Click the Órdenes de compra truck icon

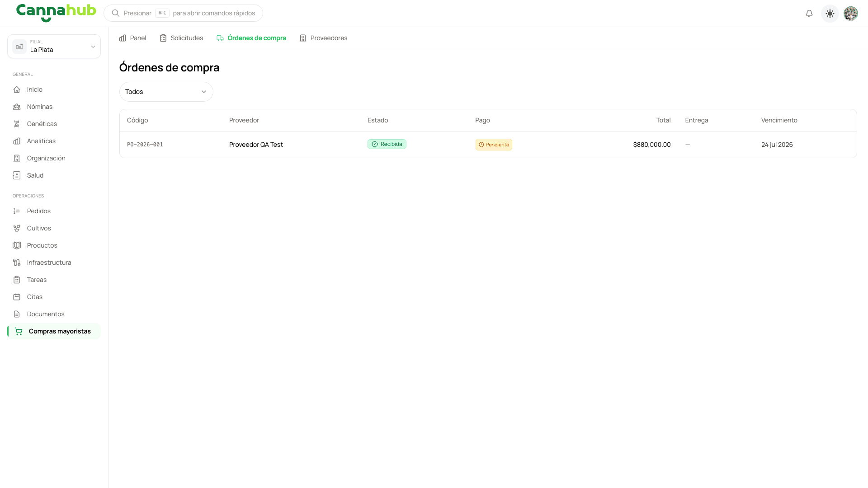[x=220, y=38]
